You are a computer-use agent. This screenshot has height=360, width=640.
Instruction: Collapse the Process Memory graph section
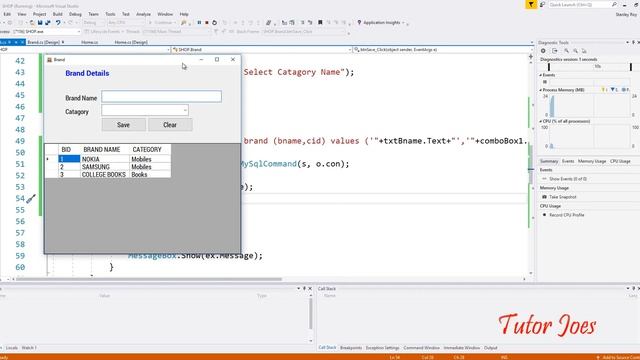(540, 90)
